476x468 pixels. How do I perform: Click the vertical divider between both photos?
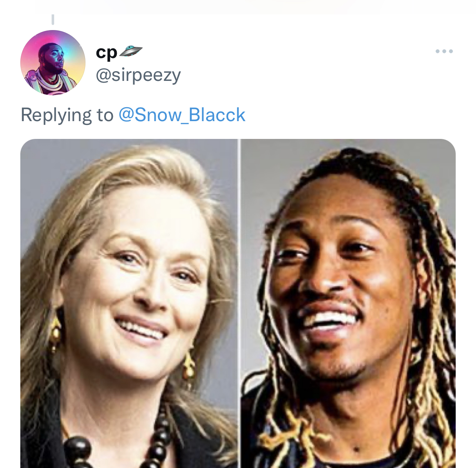click(239, 303)
